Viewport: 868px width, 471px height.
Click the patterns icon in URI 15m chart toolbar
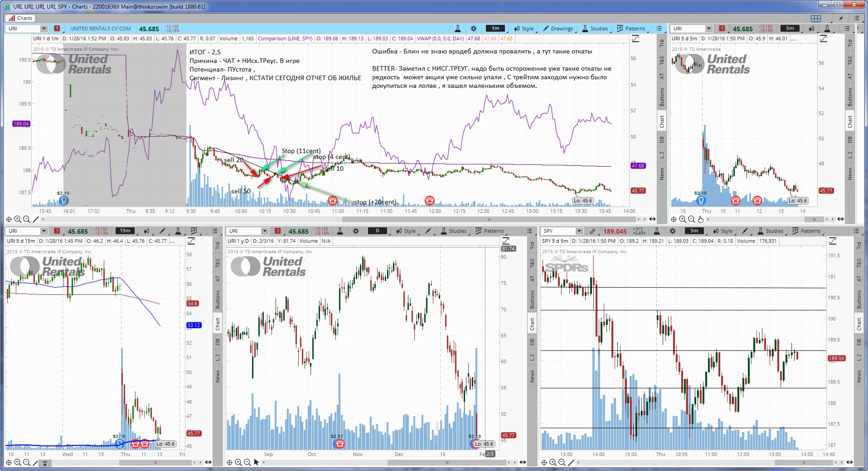(194, 231)
